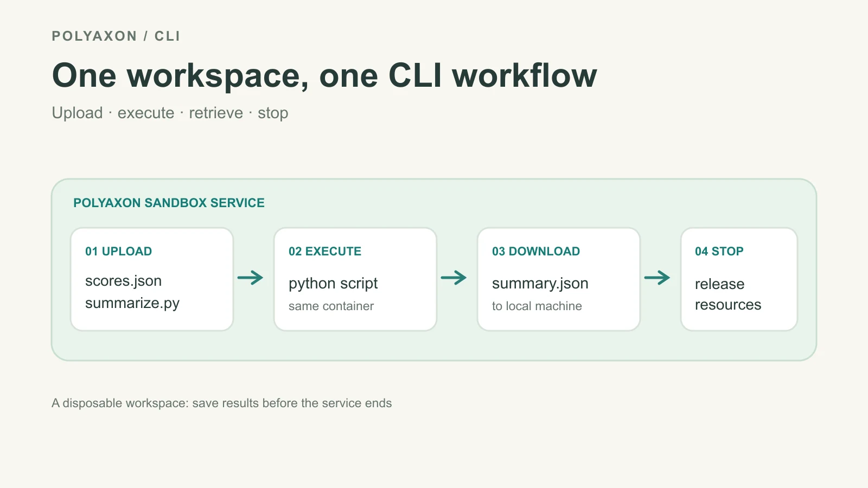This screenshot has width=868, height=488.
Task: Click the summarize.py file name
Action: pyautogui.click(x=132, y=303)
